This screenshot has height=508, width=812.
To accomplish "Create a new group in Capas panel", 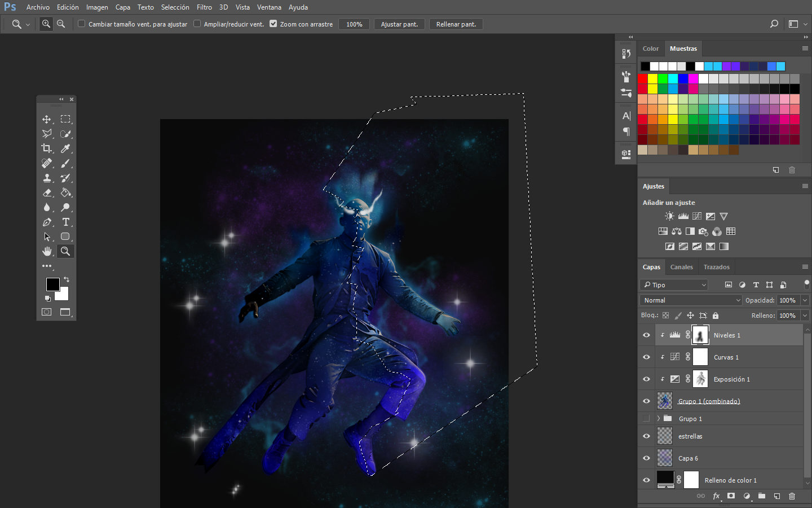I will pyautogui.click(x=762, y=496).
